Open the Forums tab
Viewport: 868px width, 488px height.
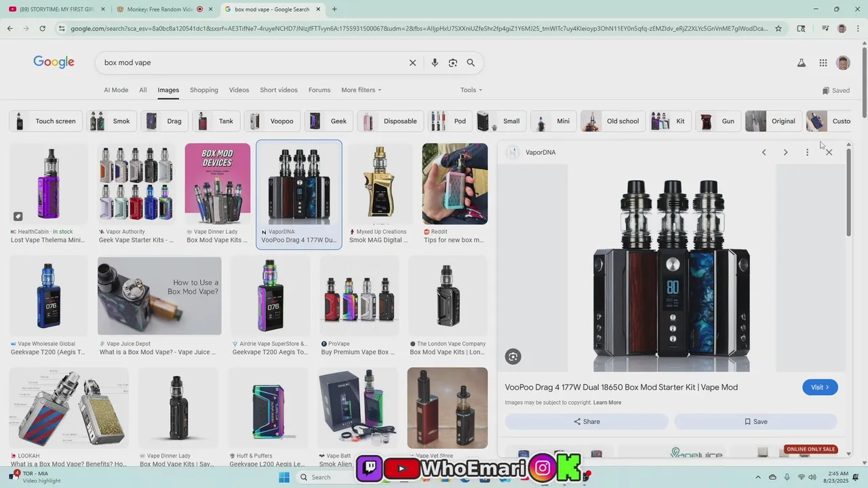pos(319,90)
